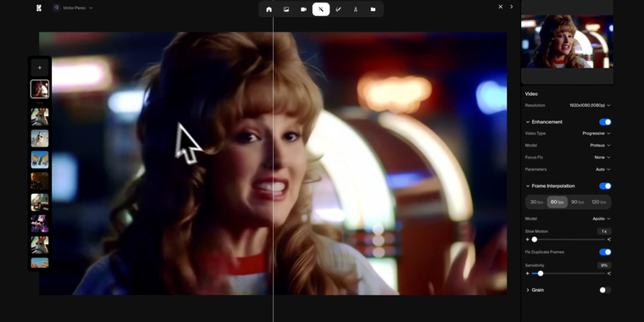Enable the Grain toggle
This screenshot has width=644, height=322.
point(605,290)
